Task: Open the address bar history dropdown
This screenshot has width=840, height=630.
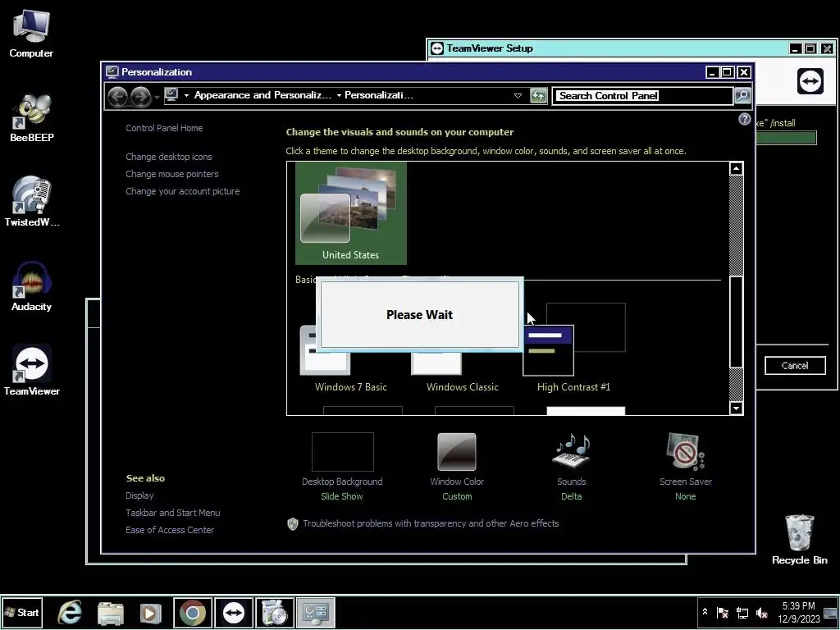Action: coord(518,96)
